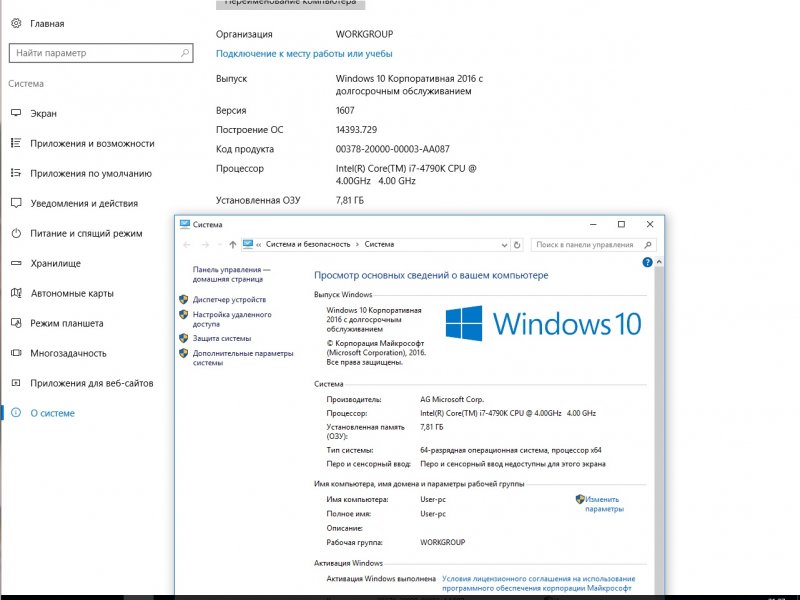Maximize the Система window
The width and height of the screenshot is (800, 600).
[621, 224]
